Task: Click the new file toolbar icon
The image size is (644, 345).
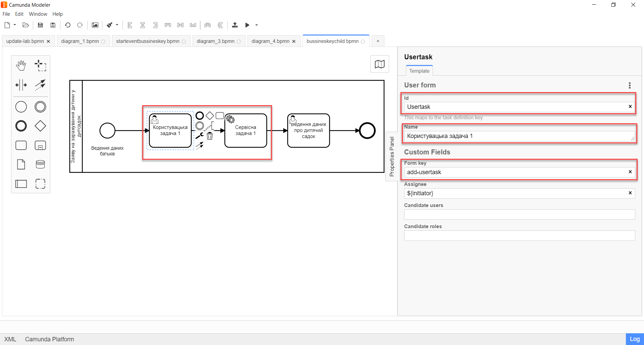Action: click(7, 25)
